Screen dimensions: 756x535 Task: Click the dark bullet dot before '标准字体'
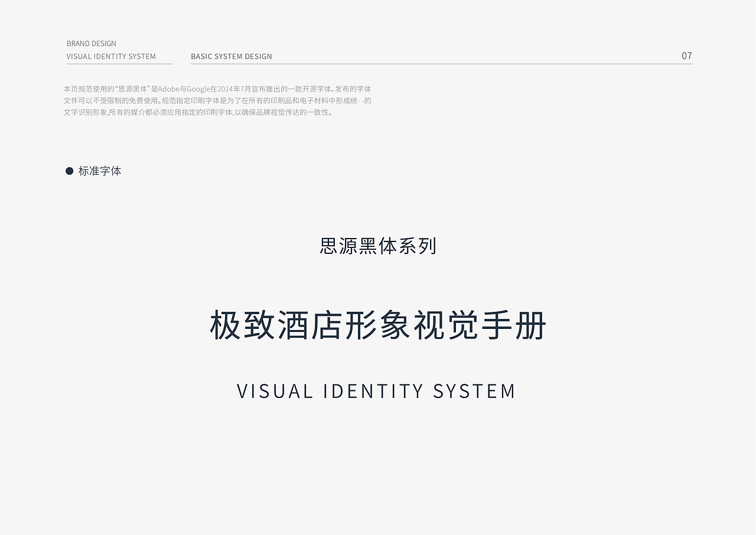[x=69, y=171]
